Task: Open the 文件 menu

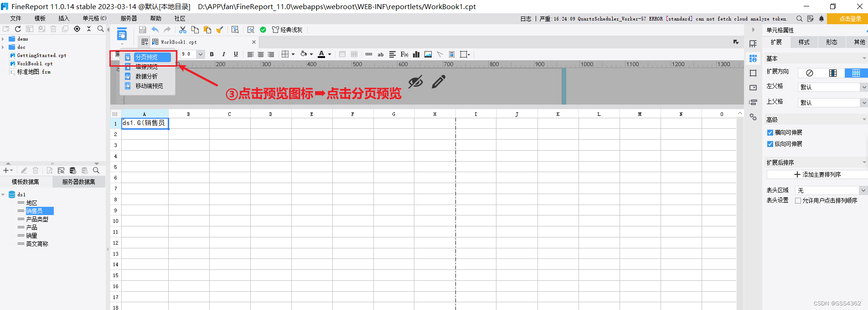Action: pyautogui.click(x=16, y=18)
